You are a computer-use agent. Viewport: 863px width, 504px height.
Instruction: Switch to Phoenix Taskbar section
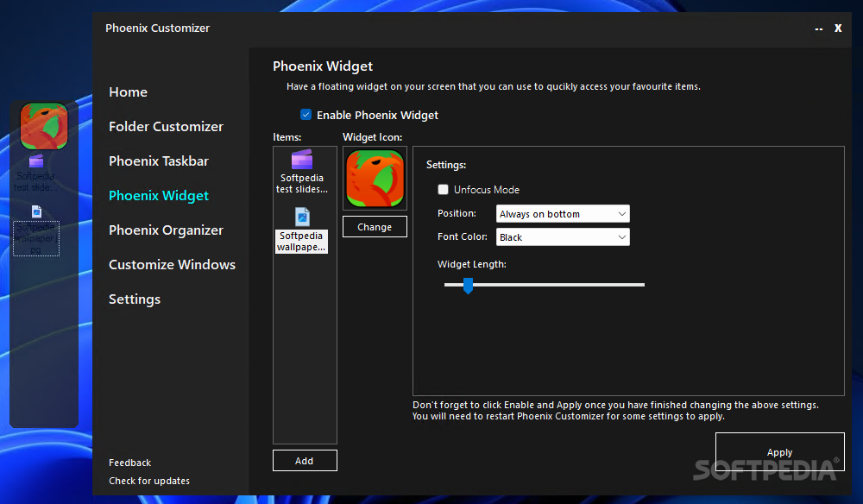click(159, 161)
